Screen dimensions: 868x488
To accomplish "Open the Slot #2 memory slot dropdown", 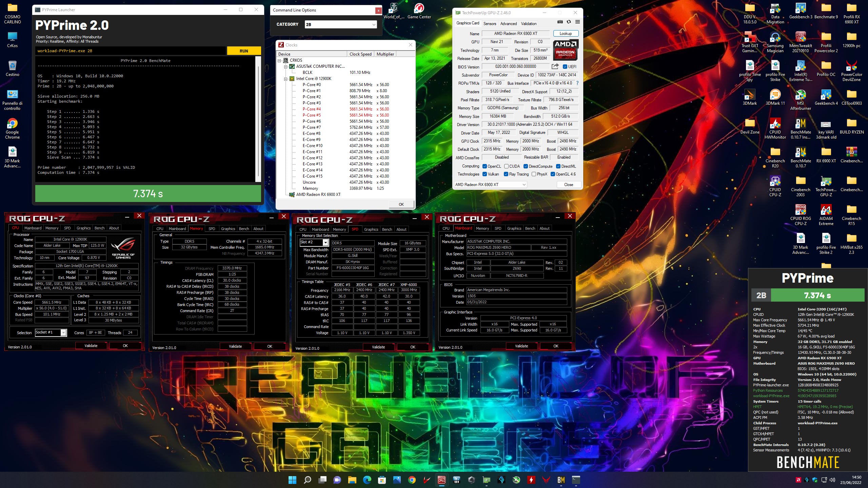I will 314,242.
